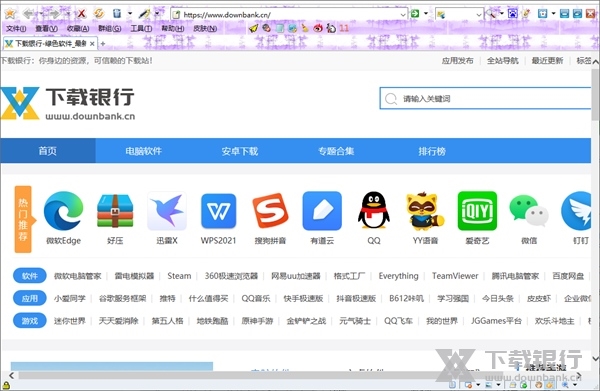Go to the 电脑软件 nav tab
The image size is (600, 391).
tap(144, 151)
